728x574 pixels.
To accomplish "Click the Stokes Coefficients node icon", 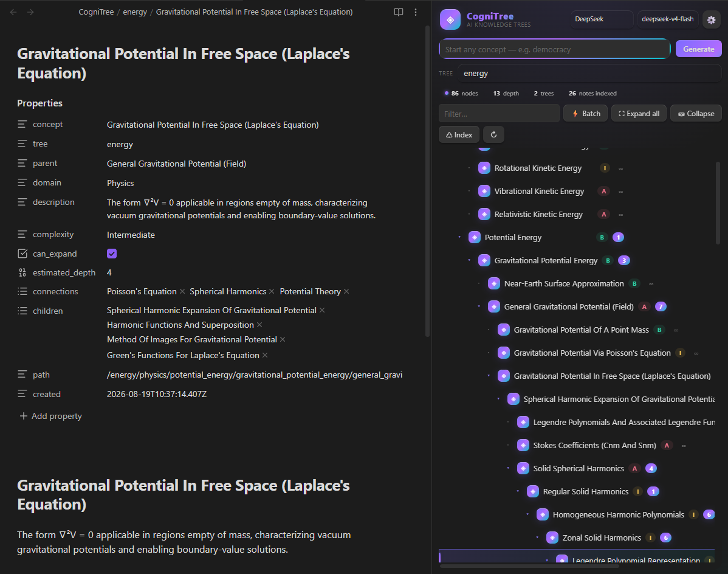I will click(x=523, y=445).
